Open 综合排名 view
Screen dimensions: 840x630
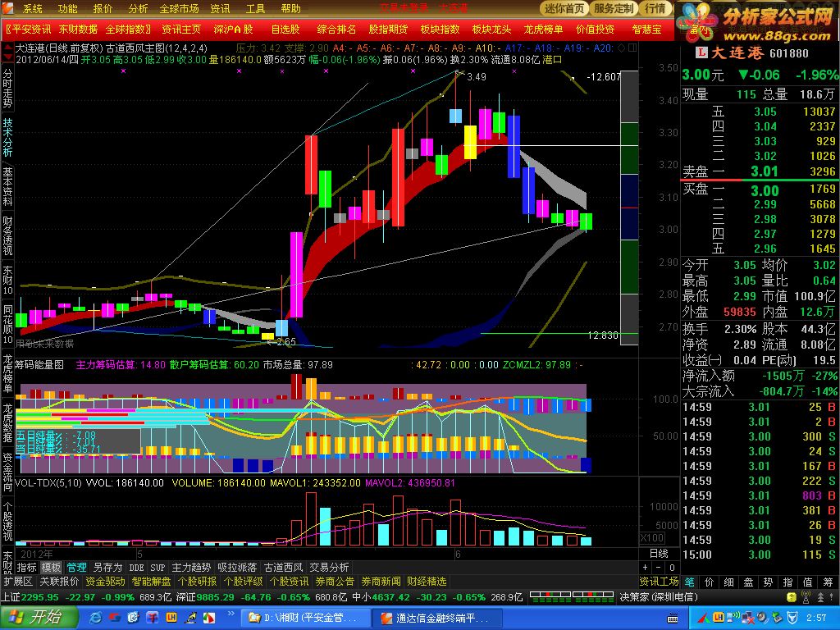[x=336, y=29]
